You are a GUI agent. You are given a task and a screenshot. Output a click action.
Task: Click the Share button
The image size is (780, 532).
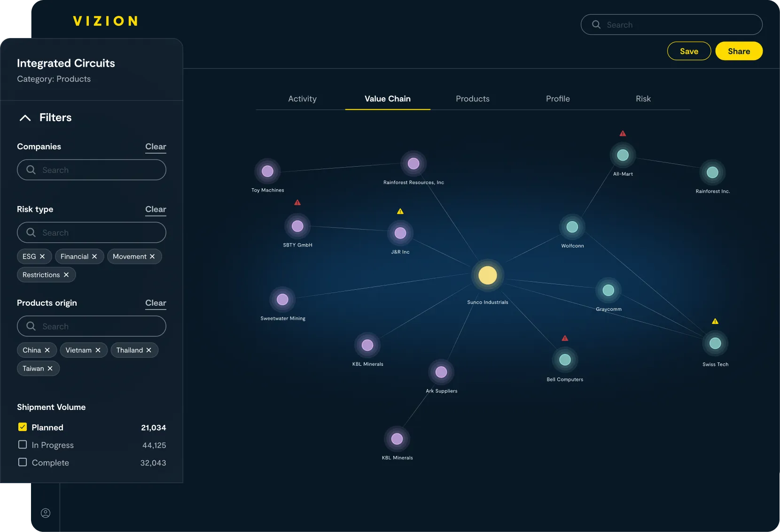[x=739, y=51]
